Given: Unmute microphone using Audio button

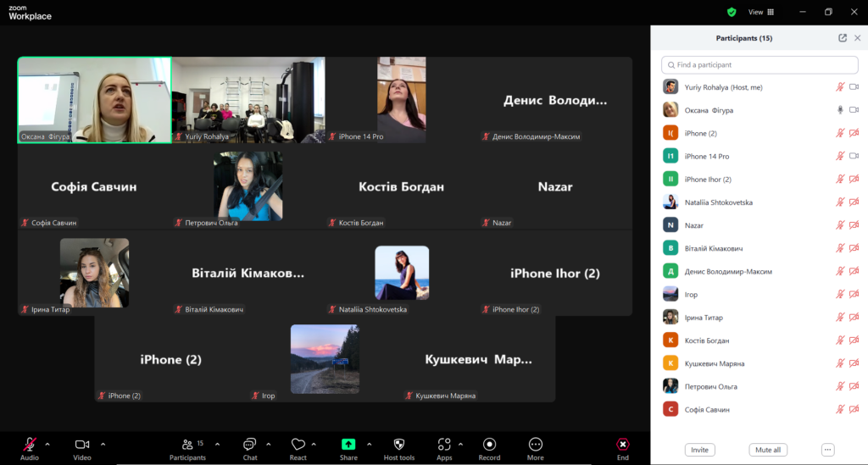Looking at the screenshot, I should (x=30, y=445).
